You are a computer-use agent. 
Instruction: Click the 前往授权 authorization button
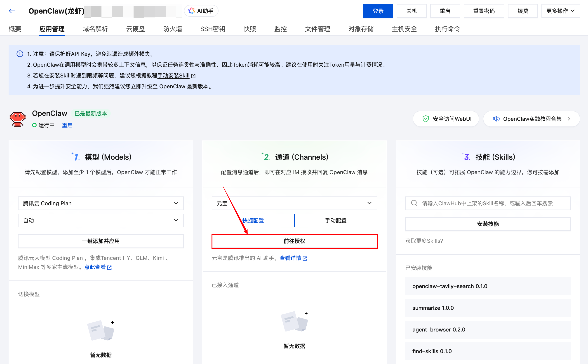(294, 241)
